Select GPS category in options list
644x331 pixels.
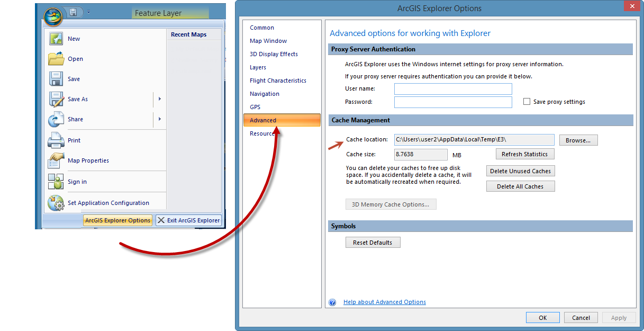click(x=255, y=107)
